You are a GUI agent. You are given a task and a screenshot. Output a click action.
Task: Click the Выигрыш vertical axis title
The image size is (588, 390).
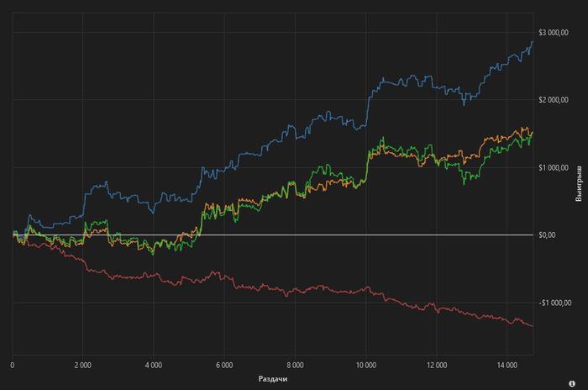579,183
